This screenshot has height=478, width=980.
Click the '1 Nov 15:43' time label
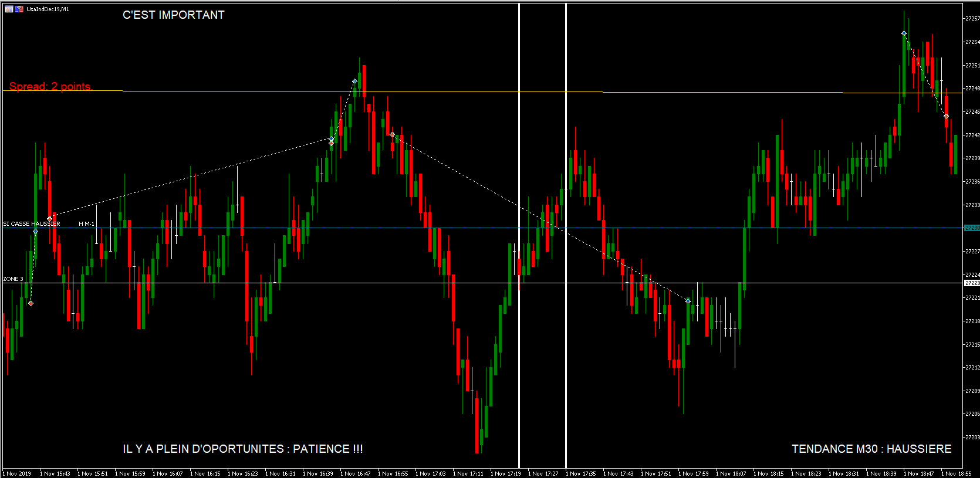(x=55, y=473)
